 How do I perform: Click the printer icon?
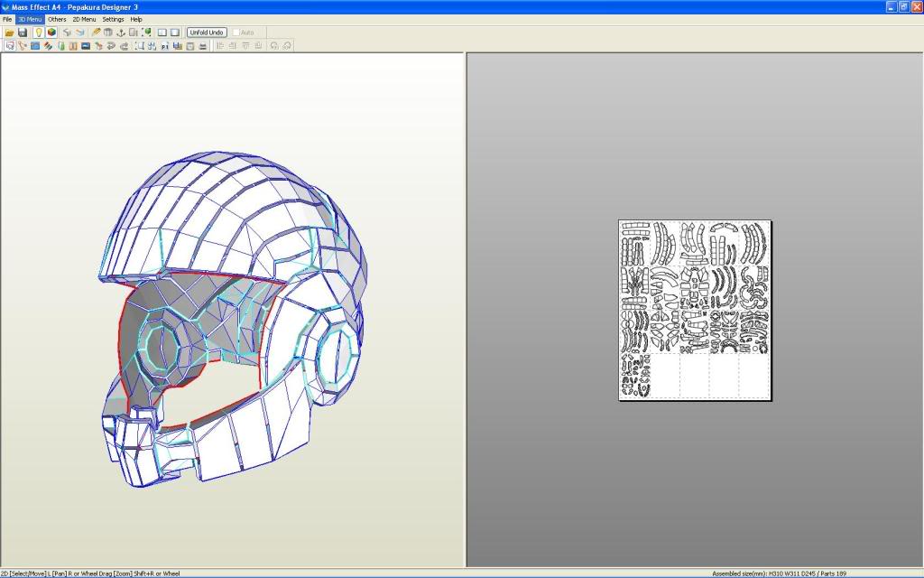click(x=203, y=46)
